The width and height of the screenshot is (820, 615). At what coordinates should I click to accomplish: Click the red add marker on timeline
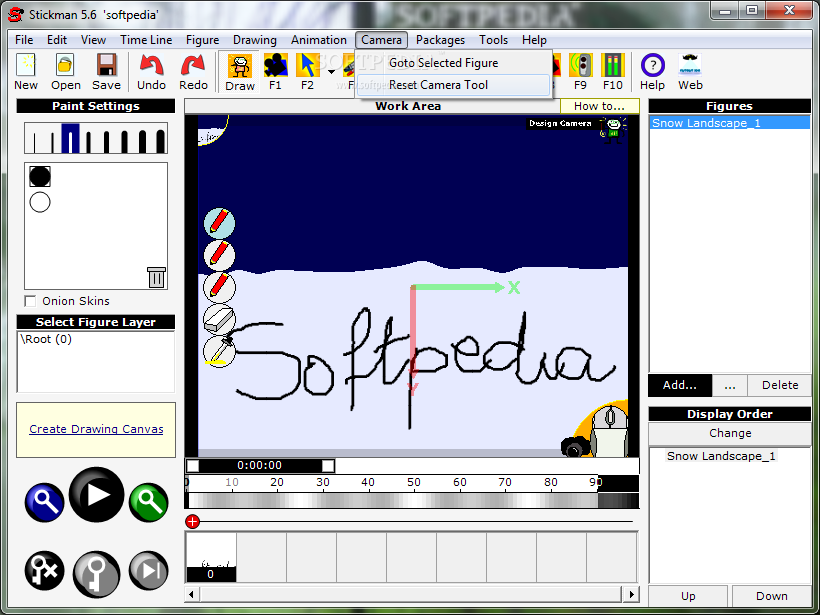click(x=192, y=521)
